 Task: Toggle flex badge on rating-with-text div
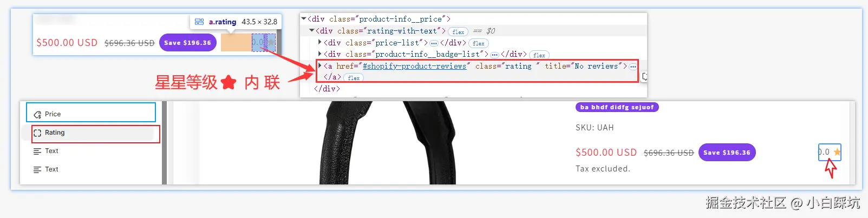click(458, 32)
